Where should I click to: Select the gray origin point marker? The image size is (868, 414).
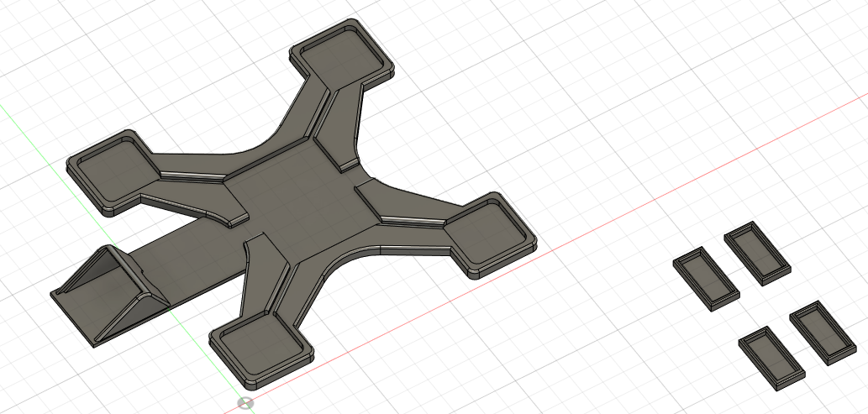pos(246,403)
